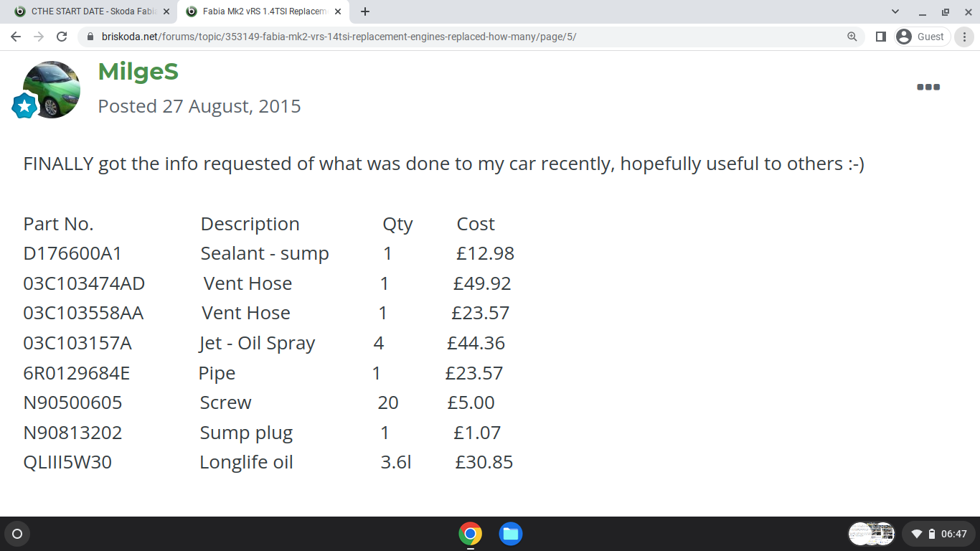Open the post options three-dot menu

928,87
